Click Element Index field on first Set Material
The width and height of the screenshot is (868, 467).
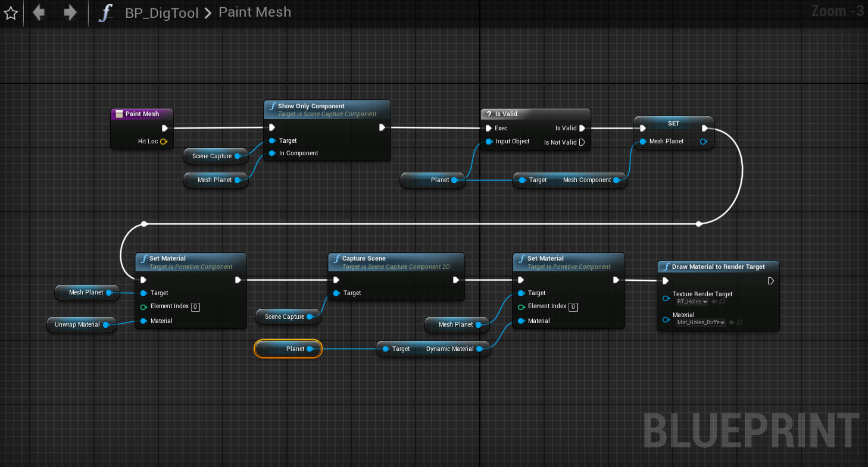195,307
